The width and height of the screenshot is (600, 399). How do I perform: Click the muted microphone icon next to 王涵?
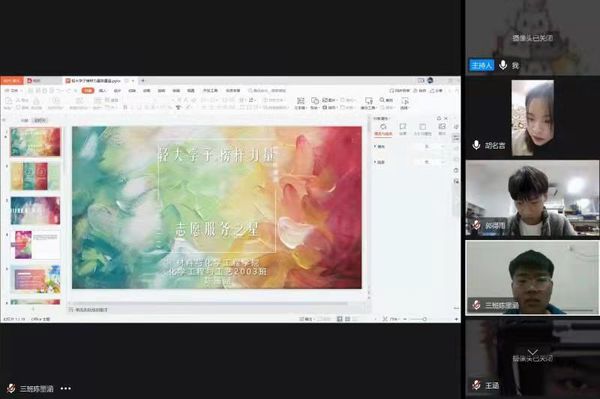pos(476,385)
